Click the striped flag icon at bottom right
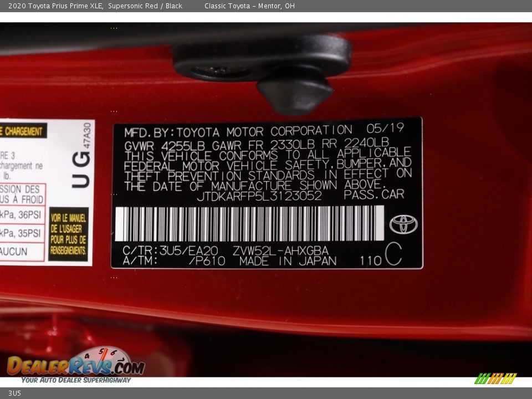532x399 pixels. 495,378
